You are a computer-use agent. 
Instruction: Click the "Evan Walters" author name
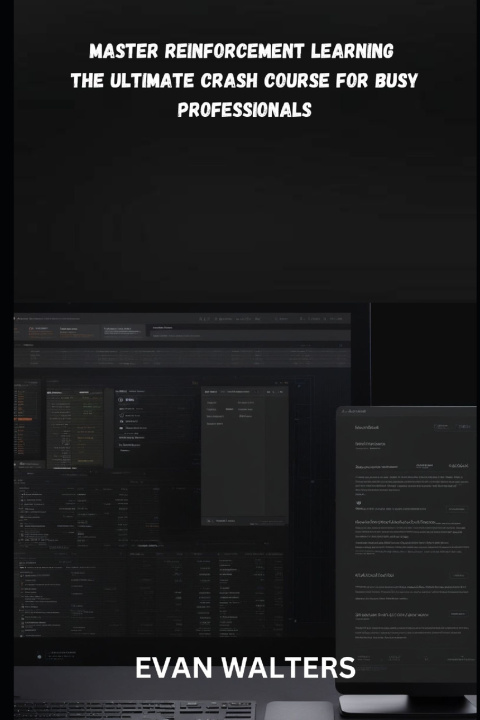[x=245, y=668]
